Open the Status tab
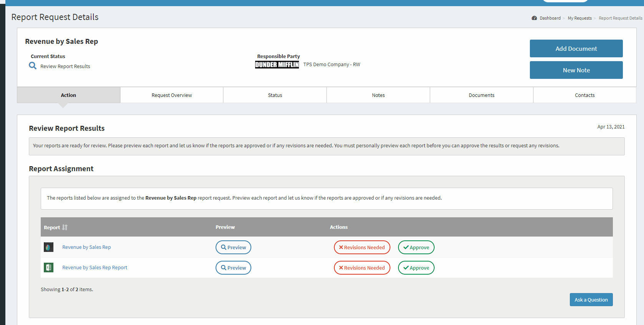 click(x=275, y=95)
